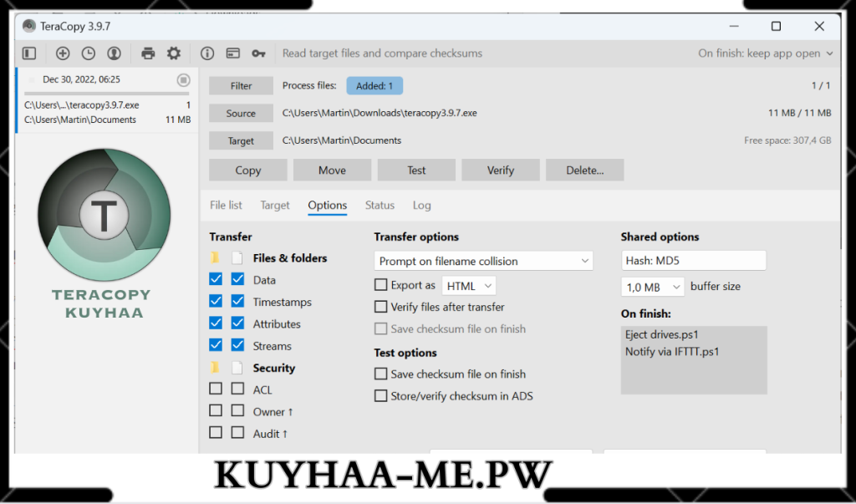Screen dimensions: 856x504
Task: Click the Added: 1 filter chip
Action: [x=374, y=86]
